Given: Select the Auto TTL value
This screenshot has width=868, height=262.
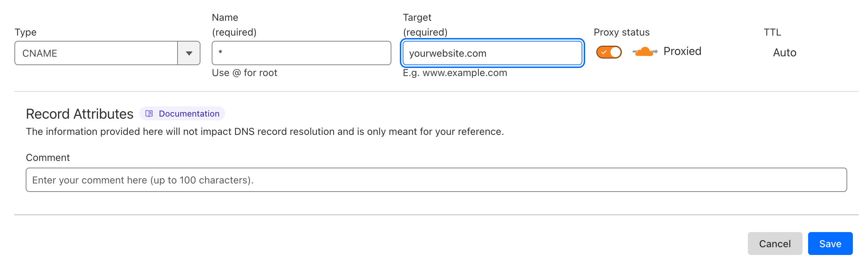Looking at the screenshot, I should point(785,53).
